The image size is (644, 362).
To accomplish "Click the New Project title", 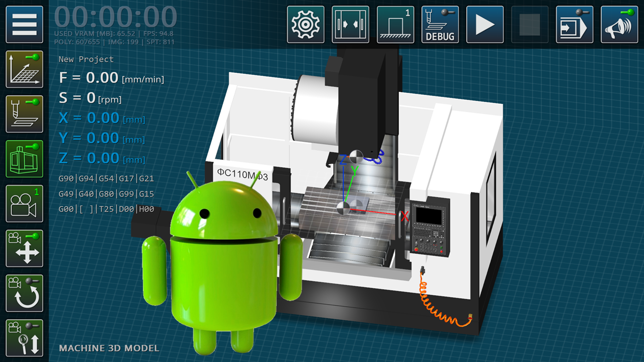I will [x=86, y=59].
